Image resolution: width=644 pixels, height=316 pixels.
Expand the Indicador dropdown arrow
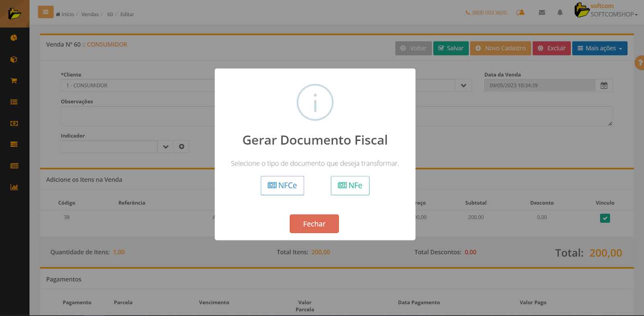pos(165,147)
